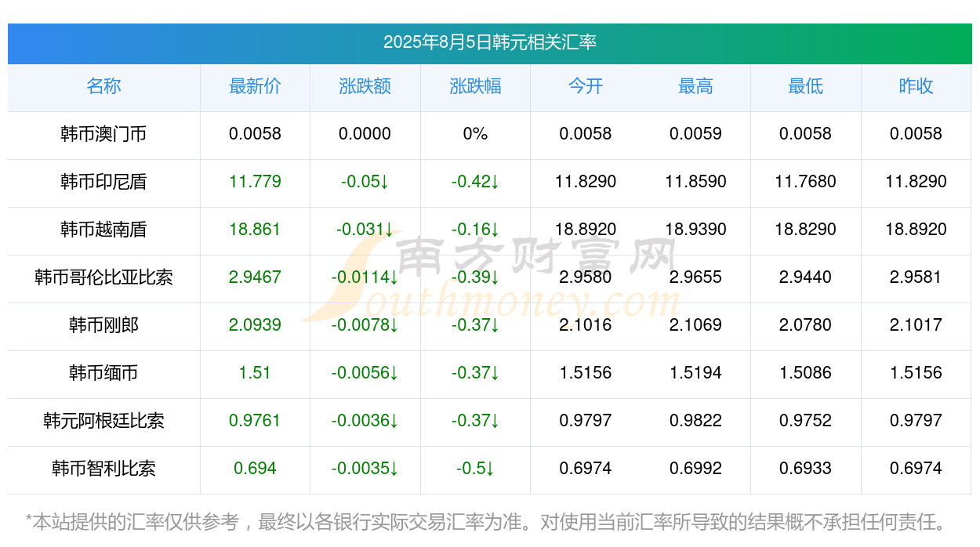
Task: Click high price 0.9822 for 阿根廷比索
Action: pos(695,421)
